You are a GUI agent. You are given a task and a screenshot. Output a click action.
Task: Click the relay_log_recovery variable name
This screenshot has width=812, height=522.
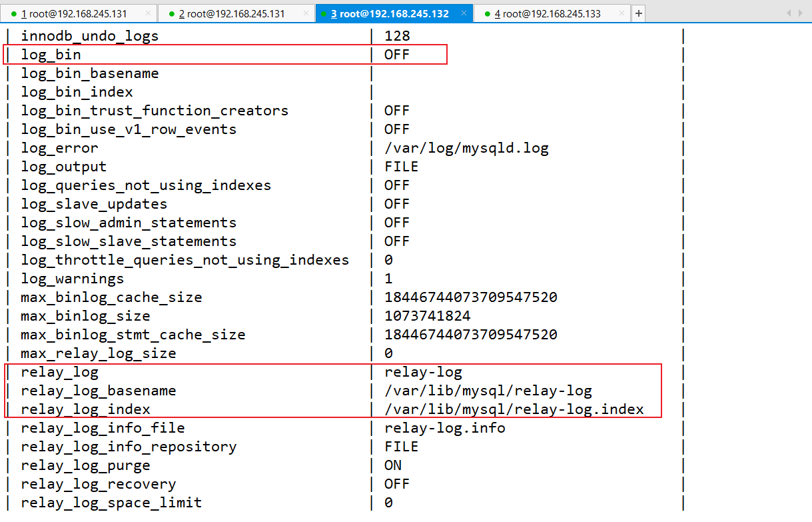coord(98,484)
